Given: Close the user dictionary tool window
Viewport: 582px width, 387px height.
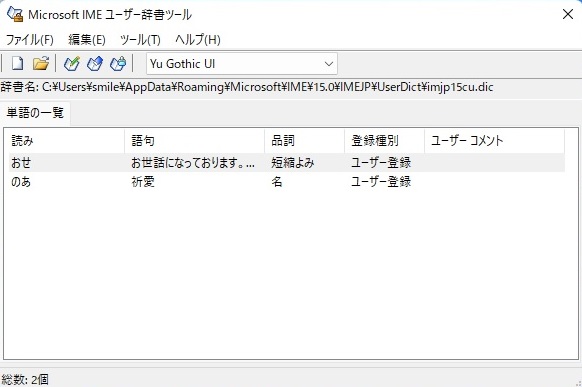Looking at the screenshot, I should click(568, 14).
